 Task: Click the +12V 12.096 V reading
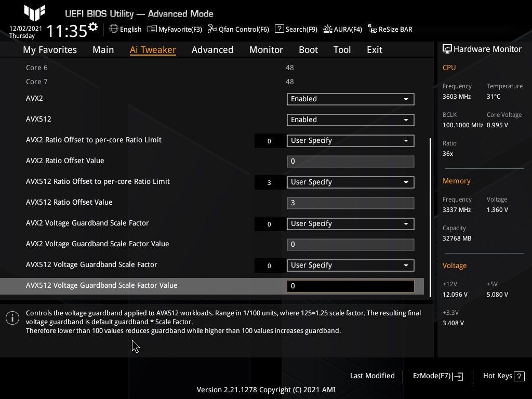pyautogui.click(x=455, y=295)
